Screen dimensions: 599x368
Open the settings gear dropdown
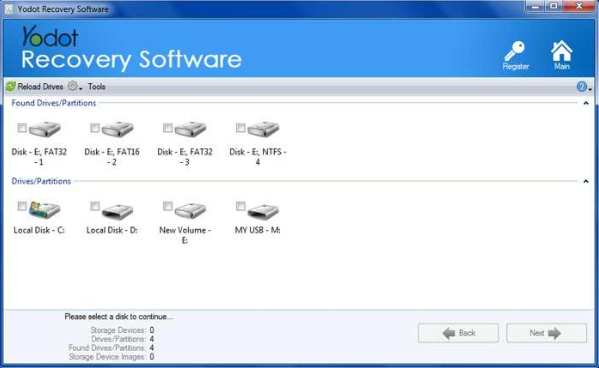(74, 86)
